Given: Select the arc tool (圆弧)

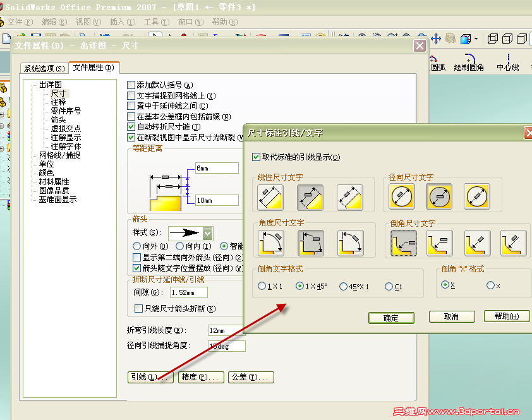Looking at the screenshot, I should (438, 63).
